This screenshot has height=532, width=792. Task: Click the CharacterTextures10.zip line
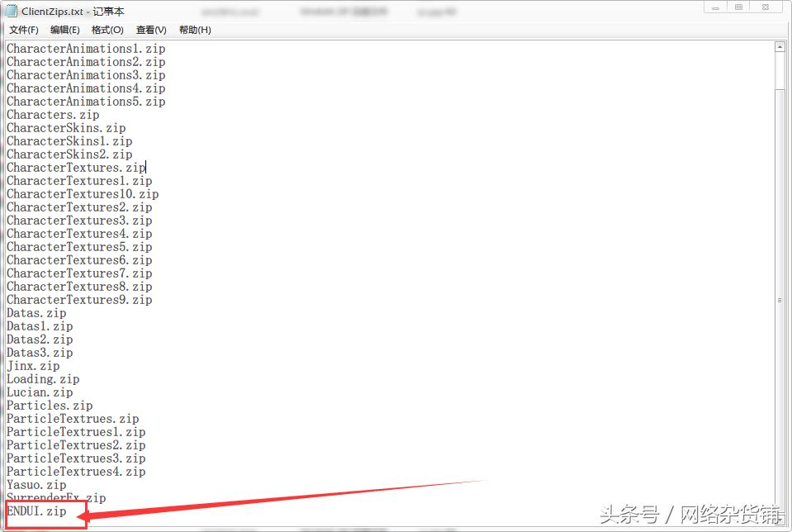(x=83, y=194)
